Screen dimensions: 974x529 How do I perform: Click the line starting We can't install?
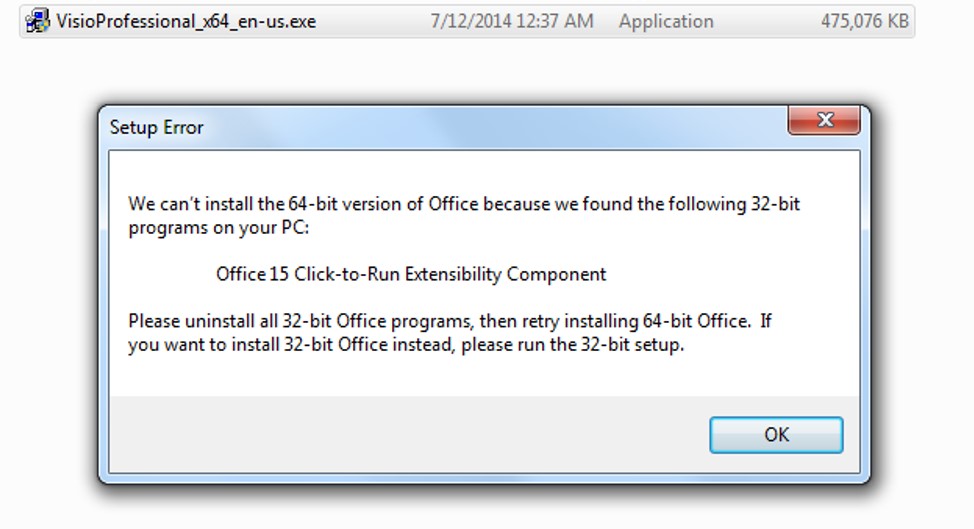[x=464, y=204]
